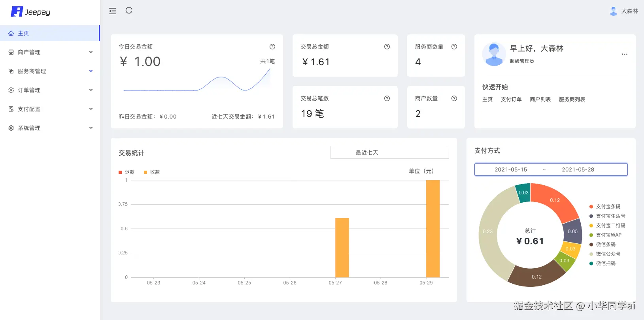
Task: Click the 19 笔 total count value
Action: pyautogui.click(x=312, y=114)
